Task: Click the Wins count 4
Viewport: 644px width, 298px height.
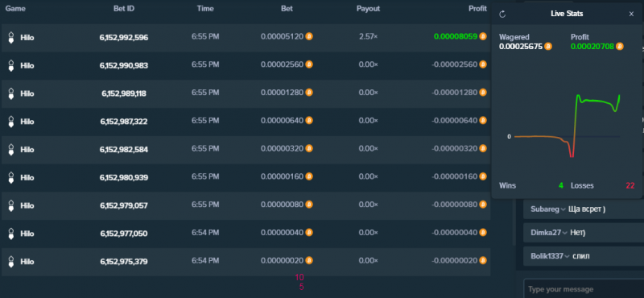Action: click(560, 185)
